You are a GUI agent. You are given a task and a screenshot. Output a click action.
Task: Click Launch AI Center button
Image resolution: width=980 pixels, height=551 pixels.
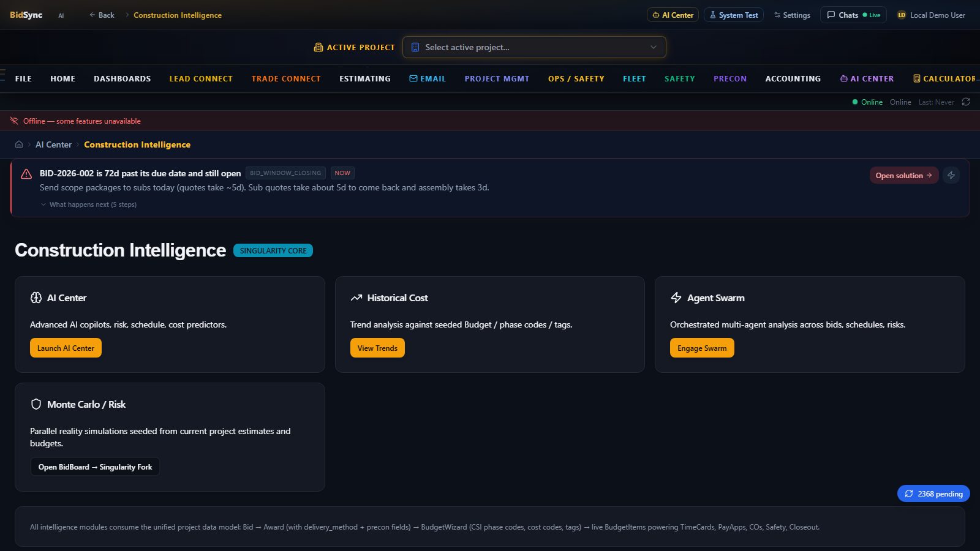(66, 348)
